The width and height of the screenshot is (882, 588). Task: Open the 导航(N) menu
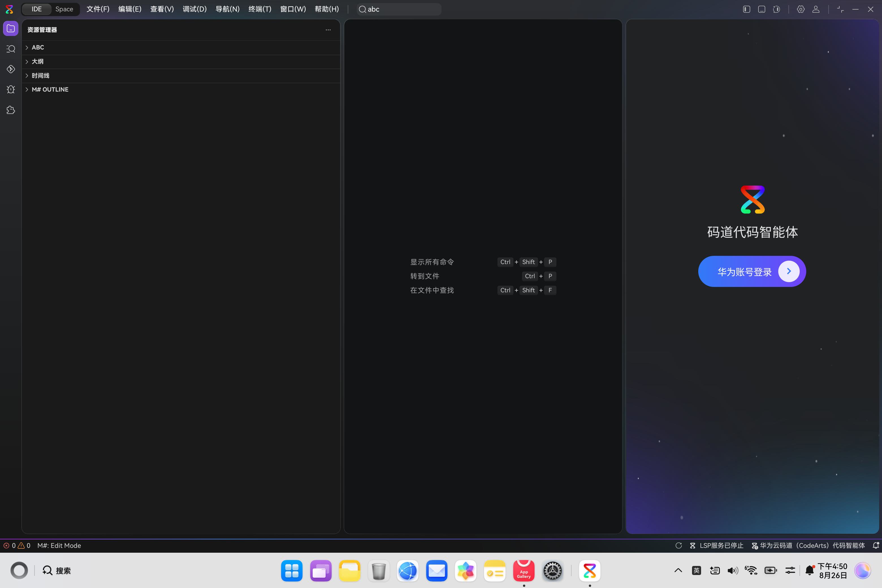click(x=227, y=9)
